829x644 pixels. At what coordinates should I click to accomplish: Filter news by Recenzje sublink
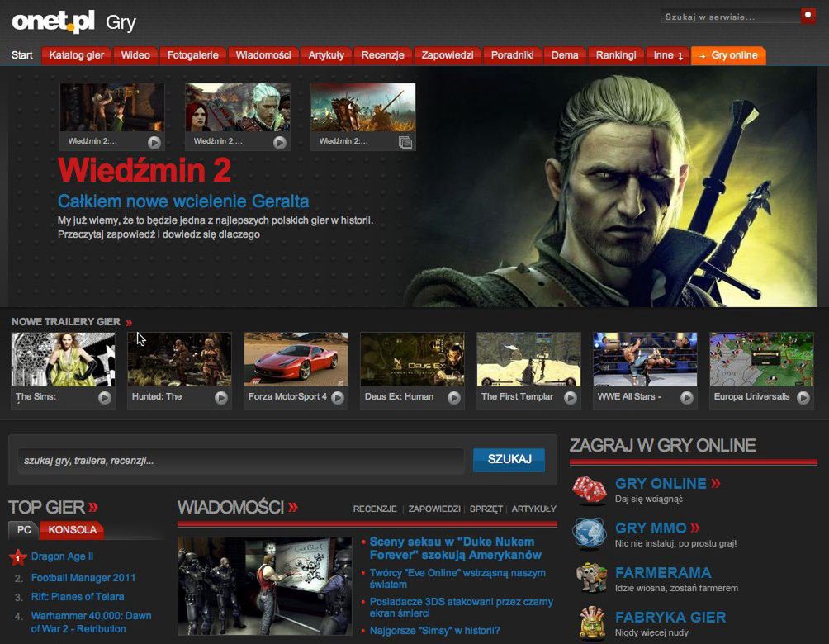(x=375, y=509)
